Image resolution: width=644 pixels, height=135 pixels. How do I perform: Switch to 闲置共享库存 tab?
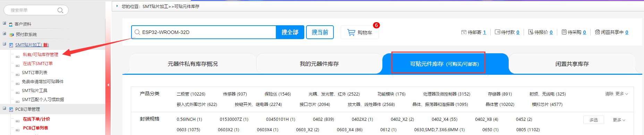[x=572, y=64]
